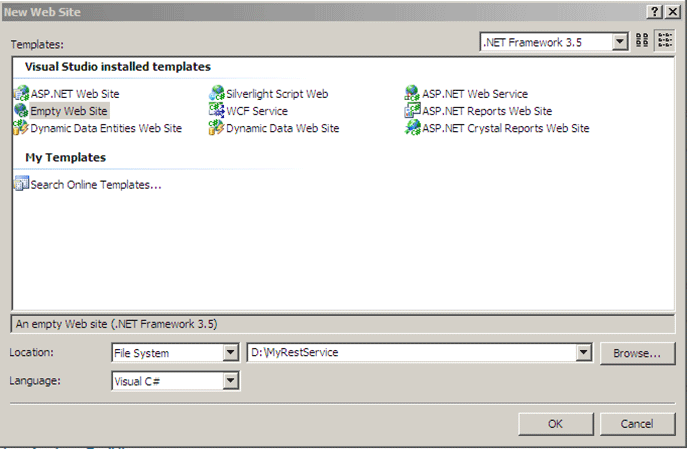Image resolution: width=687 pixels, height=449 pixels.
Task: Click the Cancel button
Action: click(x=637, y=423)
